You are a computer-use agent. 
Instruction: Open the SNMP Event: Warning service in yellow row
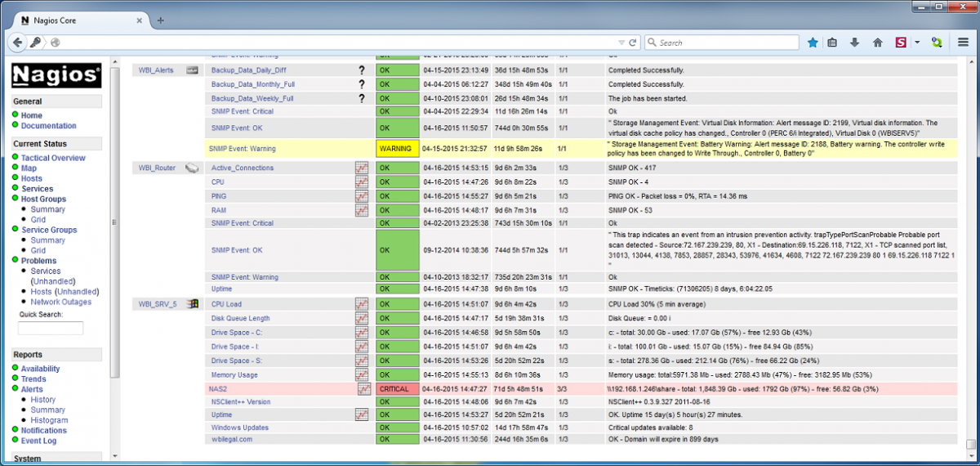click(x=243, y=149)
